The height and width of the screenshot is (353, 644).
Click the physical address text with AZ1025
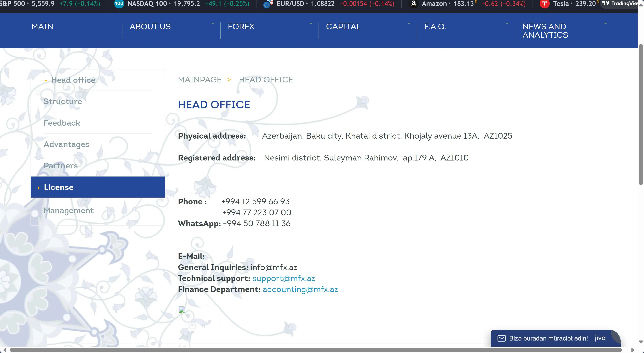point(387,136)
